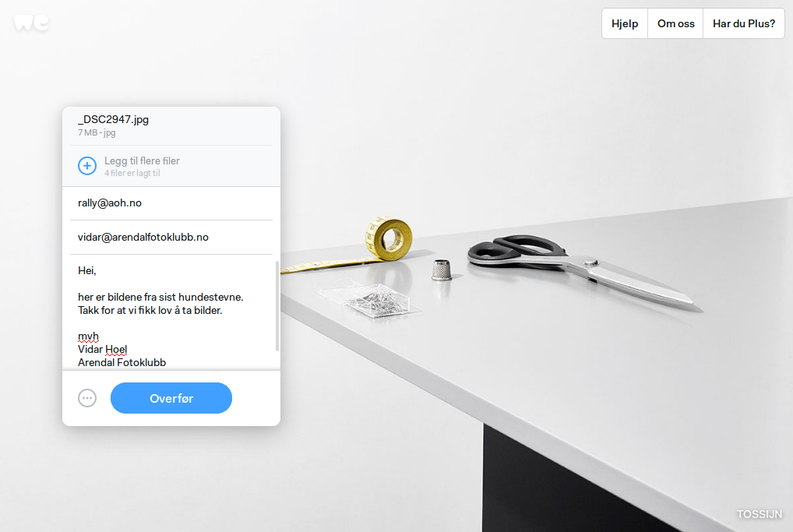Click the misspelled word mvh
Screen dimensions: 793x532
[88, 336]
